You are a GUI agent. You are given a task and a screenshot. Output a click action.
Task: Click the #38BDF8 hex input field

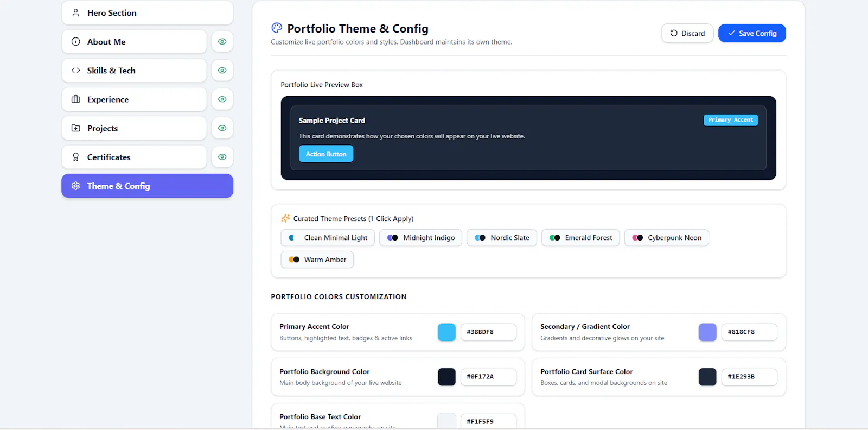(x=488, y=332)
